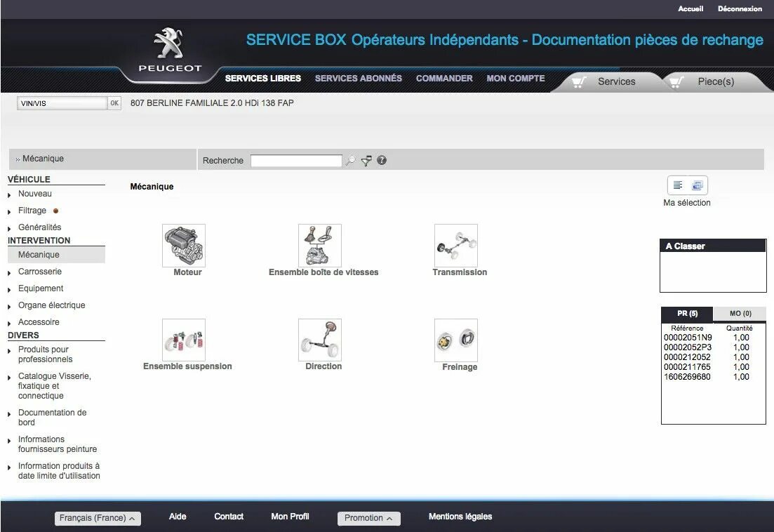This screenshot has width=774, height=532.
Task: Select Mécanique in the sidebar
Action: pyautogui.click(x=56, y=255)
